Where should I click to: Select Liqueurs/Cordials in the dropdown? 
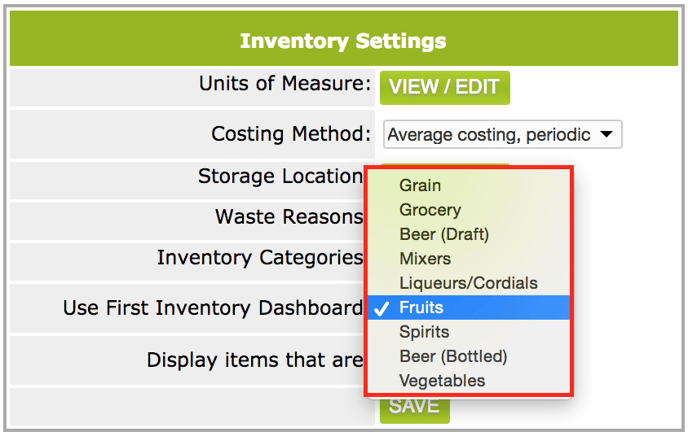click(x=469, y=283)
